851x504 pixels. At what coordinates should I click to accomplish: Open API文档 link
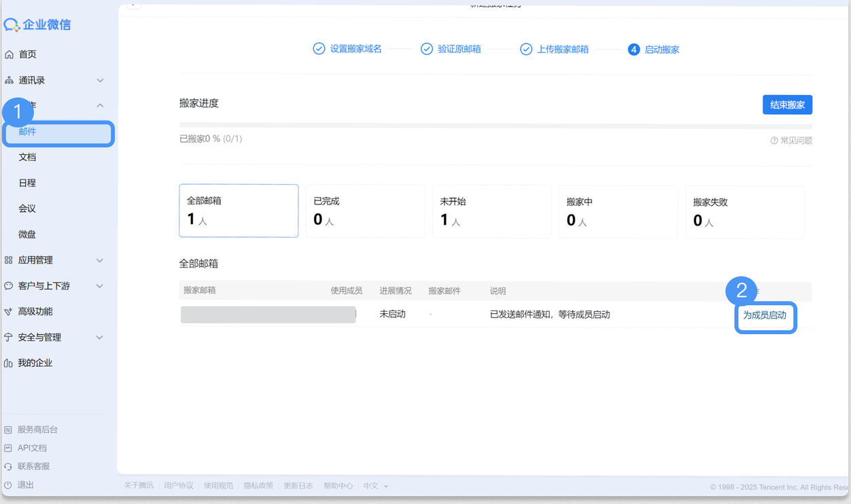pyautogui.click(x=32, y=448)
